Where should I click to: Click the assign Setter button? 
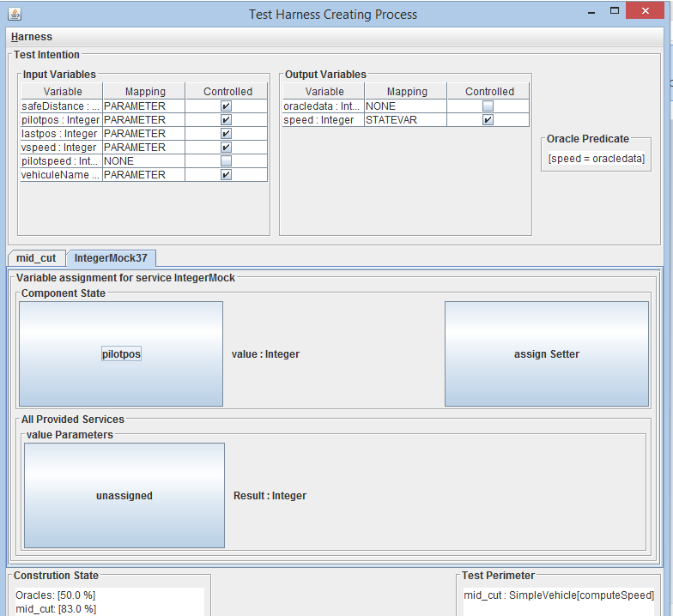pyautogui.click(x=546, y=353)
